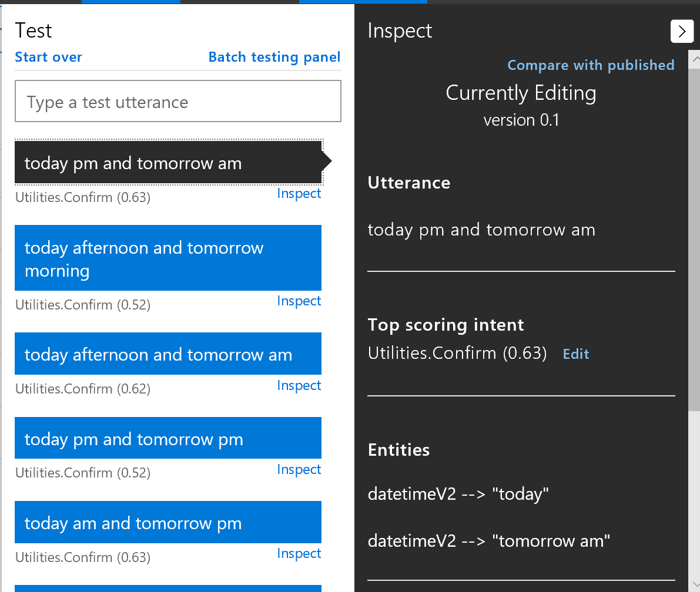
Task: Select utterance 'today afternoon and tomorrow am'
Action: [168, 354]
